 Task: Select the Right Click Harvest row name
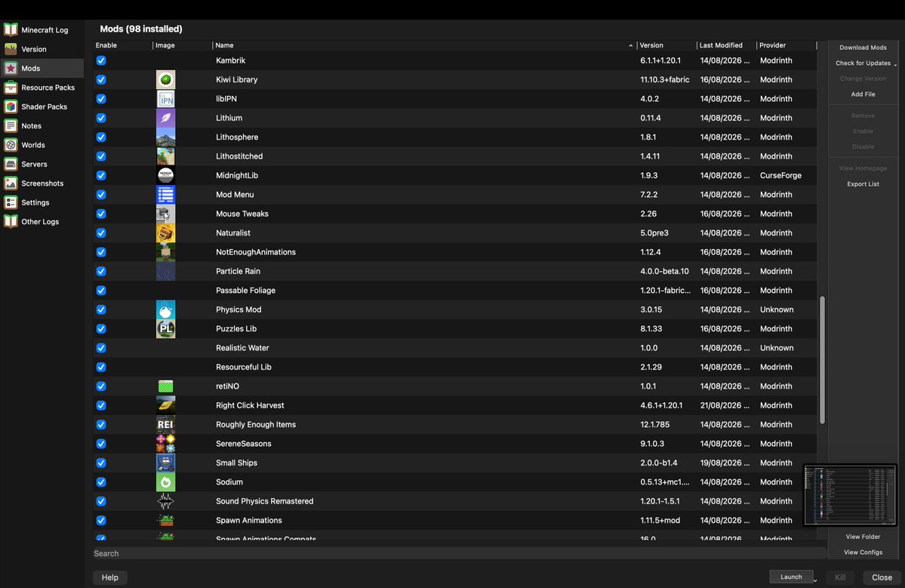pos(250,405)
